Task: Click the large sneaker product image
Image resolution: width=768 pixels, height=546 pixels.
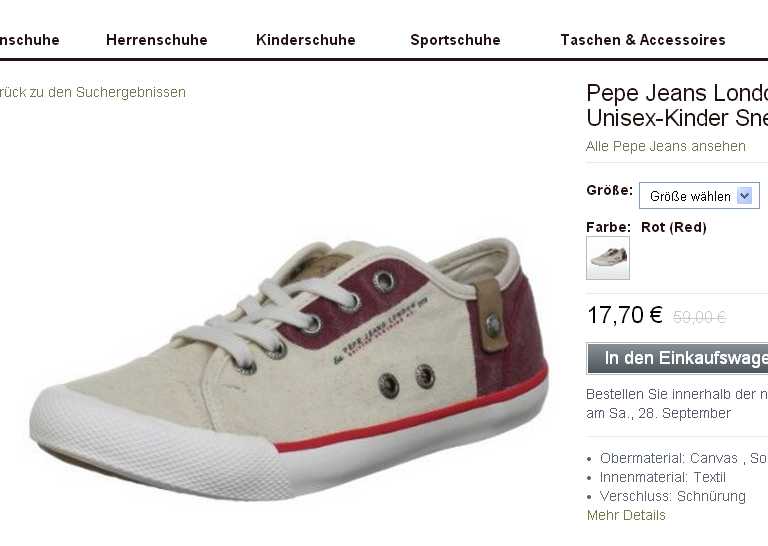Action: click(288, 371)
